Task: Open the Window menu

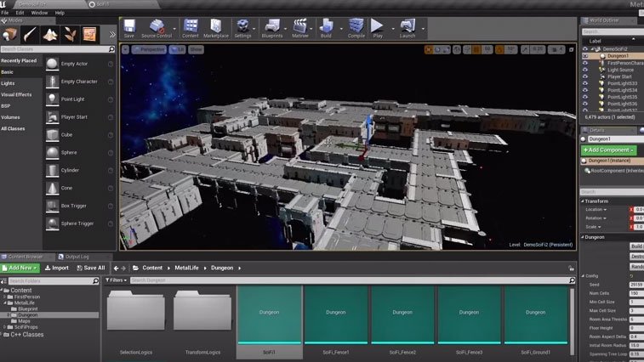Action: coord(39,13)
